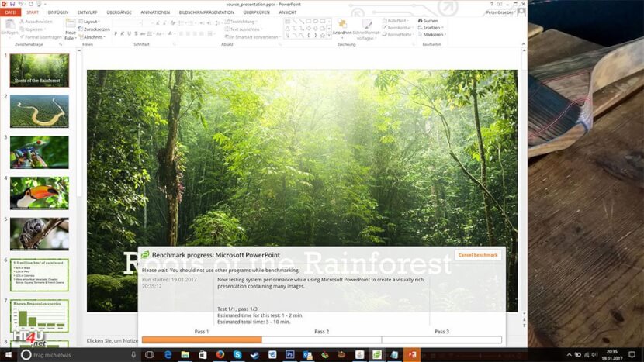The height and width of the screenshot is (362, 644).
Task: Expand the Abschnitt dropdown
Action: pos(95,36)
